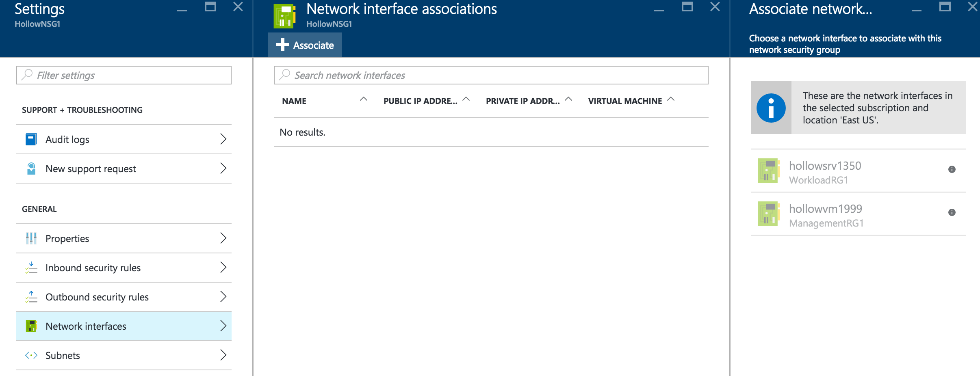This screenshot has width=980, height=376.
Task: Click the Properties sliders icon
Action: click(x=31, y=238)
